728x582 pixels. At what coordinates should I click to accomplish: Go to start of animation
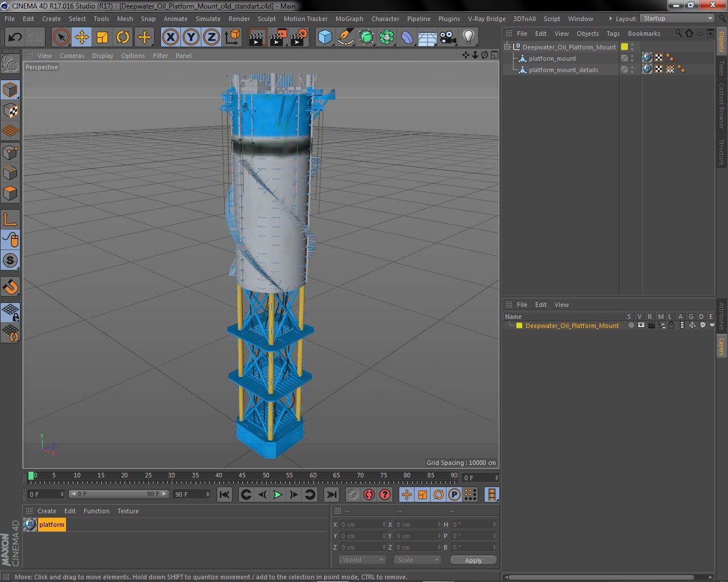(x=225, y=494)
